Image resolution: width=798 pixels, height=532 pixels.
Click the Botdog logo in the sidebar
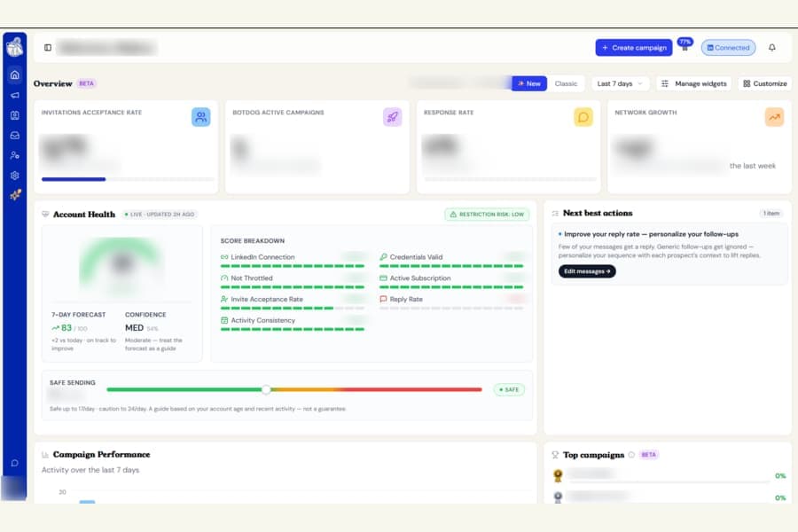click(x=15, y=47)
